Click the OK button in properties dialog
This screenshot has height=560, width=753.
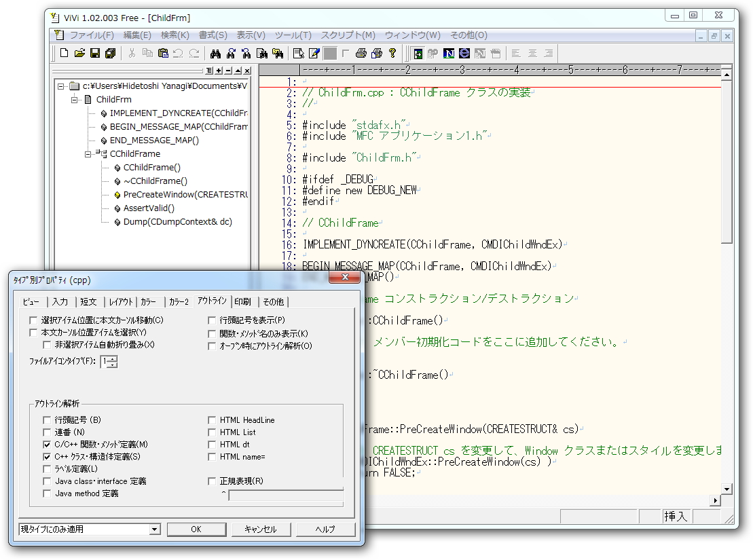tap(196, 529)
